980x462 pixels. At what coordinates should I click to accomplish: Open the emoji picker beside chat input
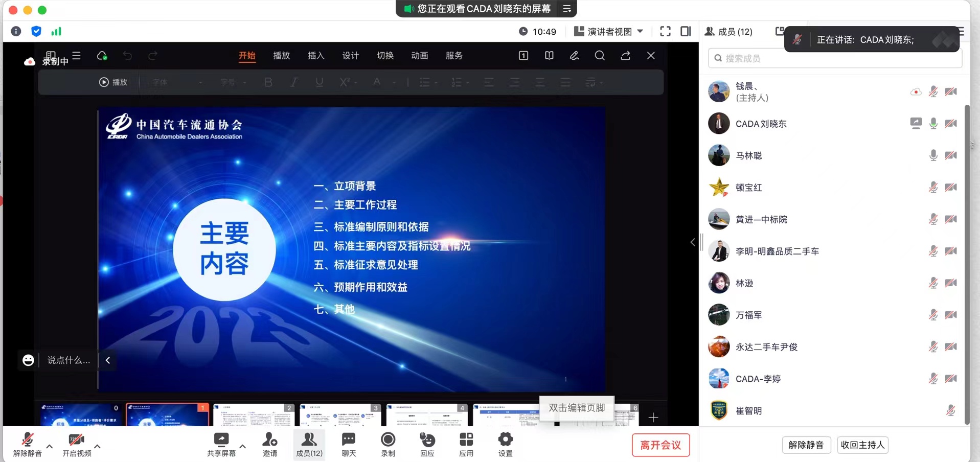tap(28, 360)
